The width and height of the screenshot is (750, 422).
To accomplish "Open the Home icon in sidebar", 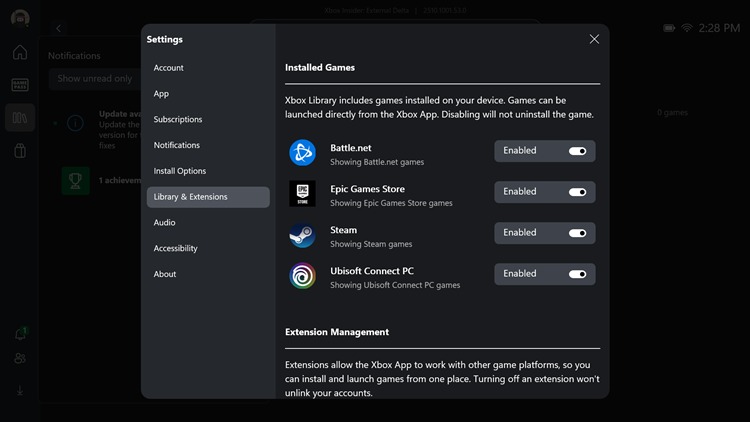I will tap(20, 52).
